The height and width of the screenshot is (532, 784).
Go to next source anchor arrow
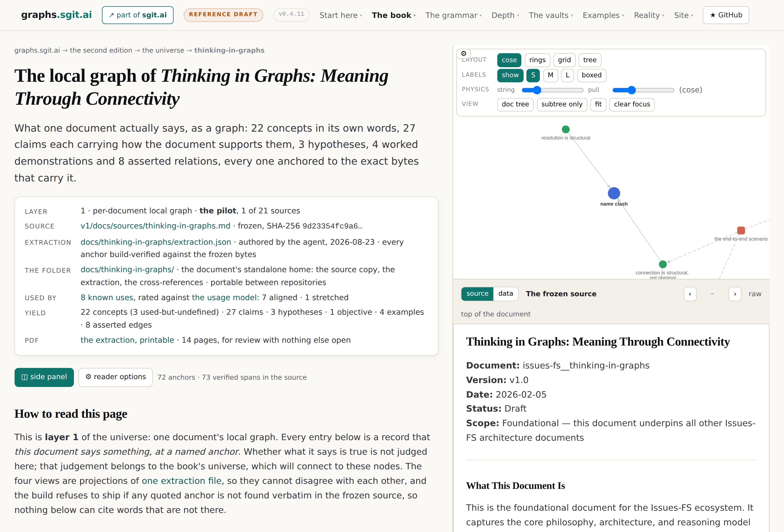click(x=735, y=294)
